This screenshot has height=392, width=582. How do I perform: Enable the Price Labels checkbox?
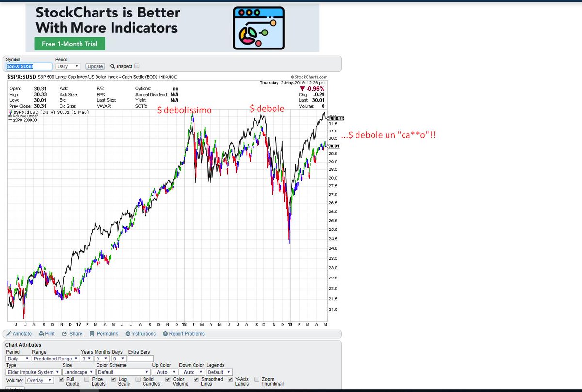click(87, 380)
